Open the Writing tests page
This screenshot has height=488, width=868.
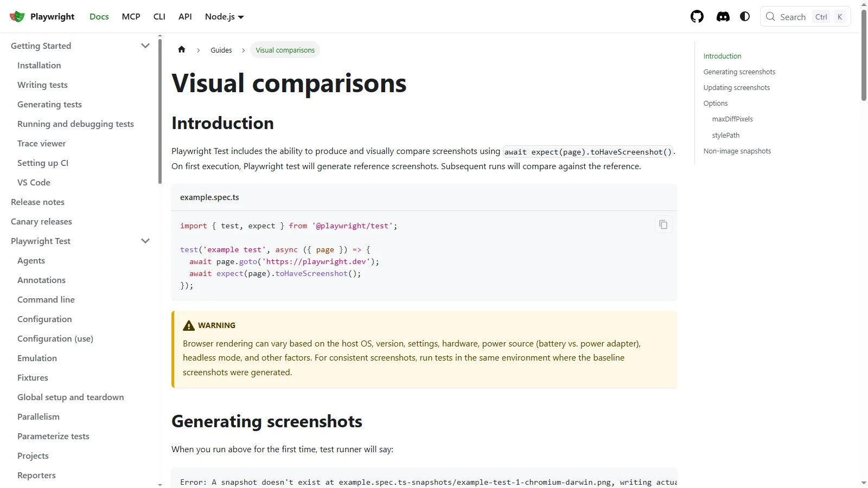(x=42, y=85)
